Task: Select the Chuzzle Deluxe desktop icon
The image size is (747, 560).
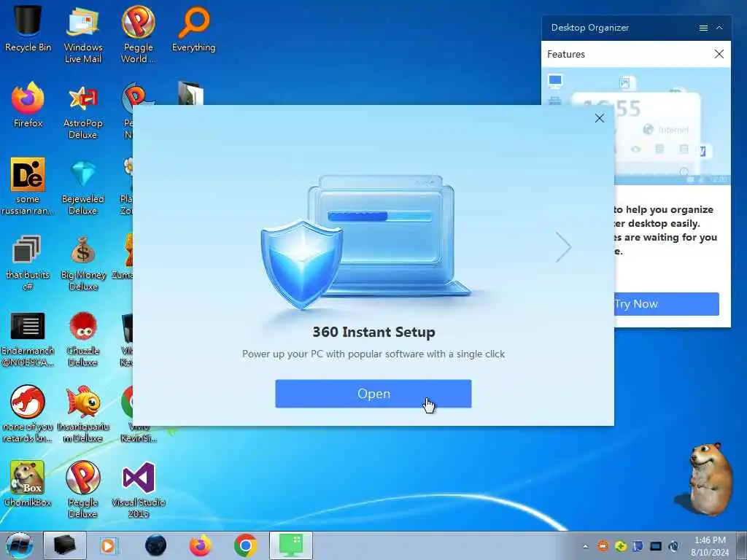Action: pos(83,338)
